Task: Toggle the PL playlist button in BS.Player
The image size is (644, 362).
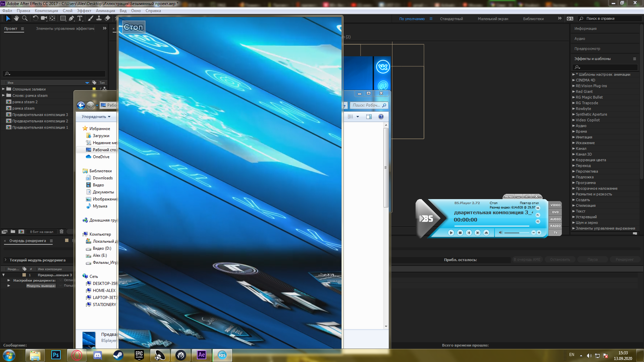Action: click(538, 215)
